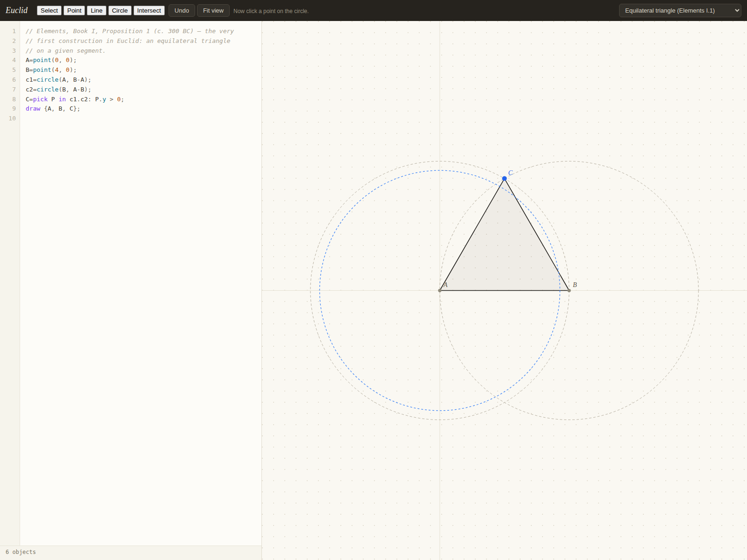Click point A at the origin
Viewport: 747px width, 560px height.
pyautogui.click(x=440, y=290)
